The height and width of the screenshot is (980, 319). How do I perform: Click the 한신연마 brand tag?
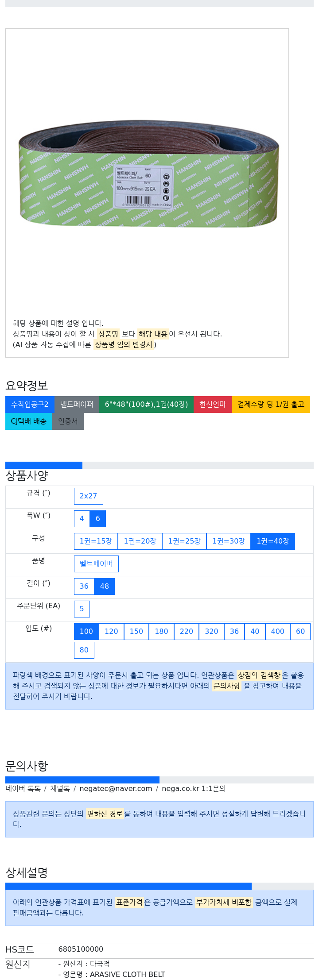(x=213, y=405)
